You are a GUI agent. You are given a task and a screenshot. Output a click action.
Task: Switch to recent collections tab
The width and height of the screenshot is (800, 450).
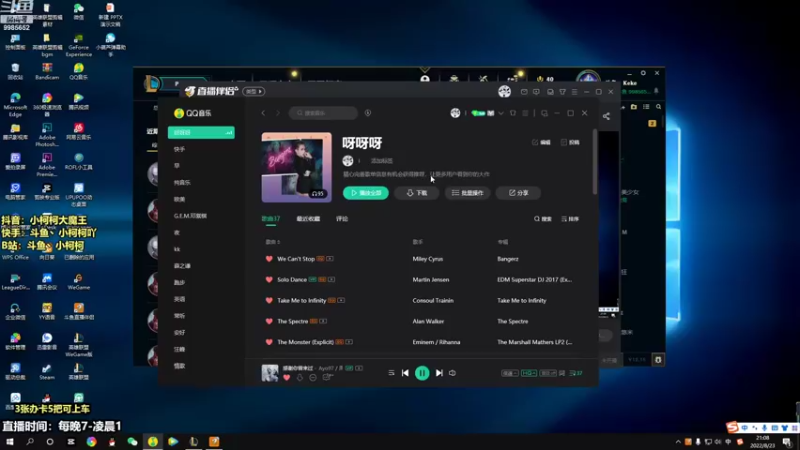coord(308,219)
